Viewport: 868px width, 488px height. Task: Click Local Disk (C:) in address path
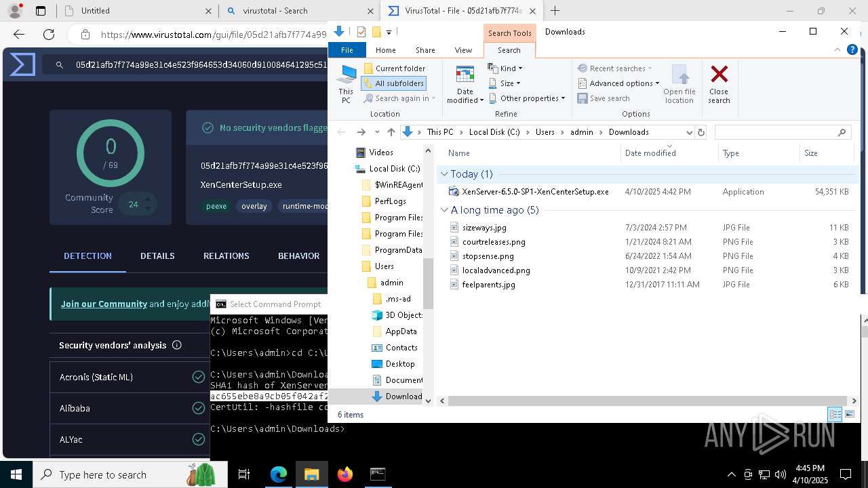(494, 132)
